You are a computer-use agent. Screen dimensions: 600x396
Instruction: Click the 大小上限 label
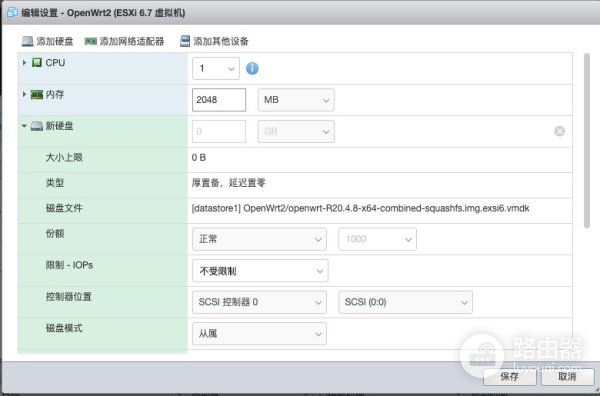(x=64, y=158)
